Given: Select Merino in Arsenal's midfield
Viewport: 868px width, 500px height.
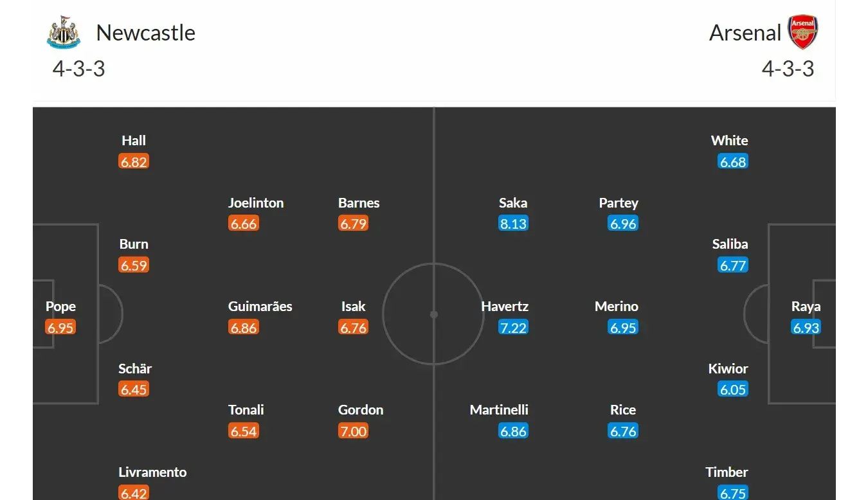Looking at the screenshot, I should 617,307.
